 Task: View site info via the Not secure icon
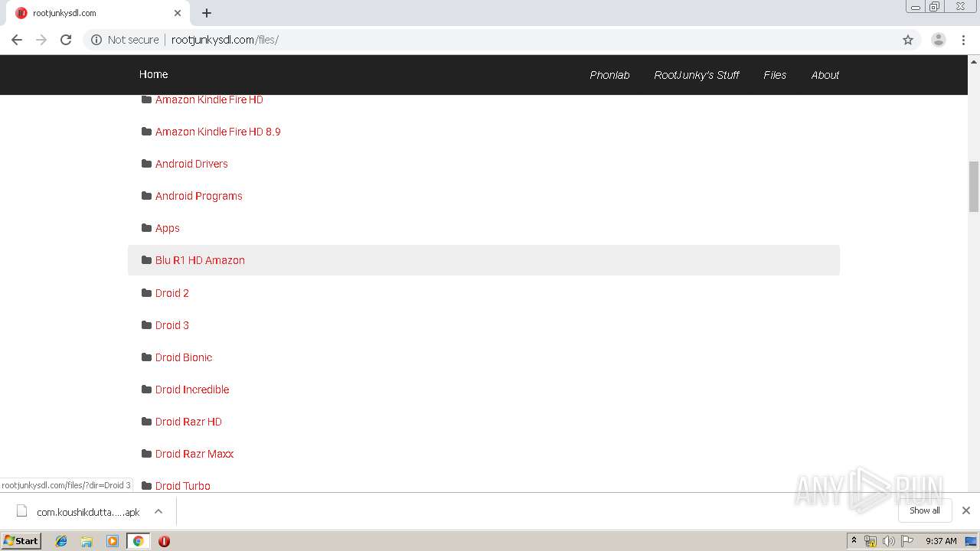[x=96, y=40]
